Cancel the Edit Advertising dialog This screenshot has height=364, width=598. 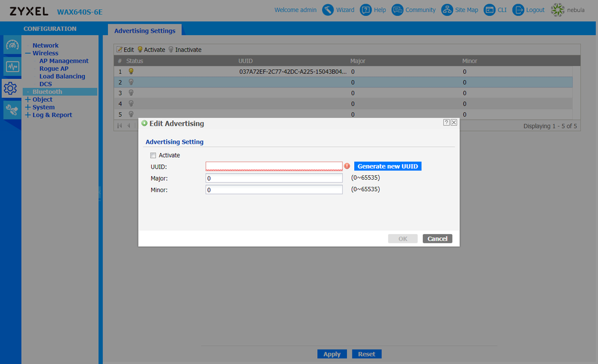pos(437,239)
